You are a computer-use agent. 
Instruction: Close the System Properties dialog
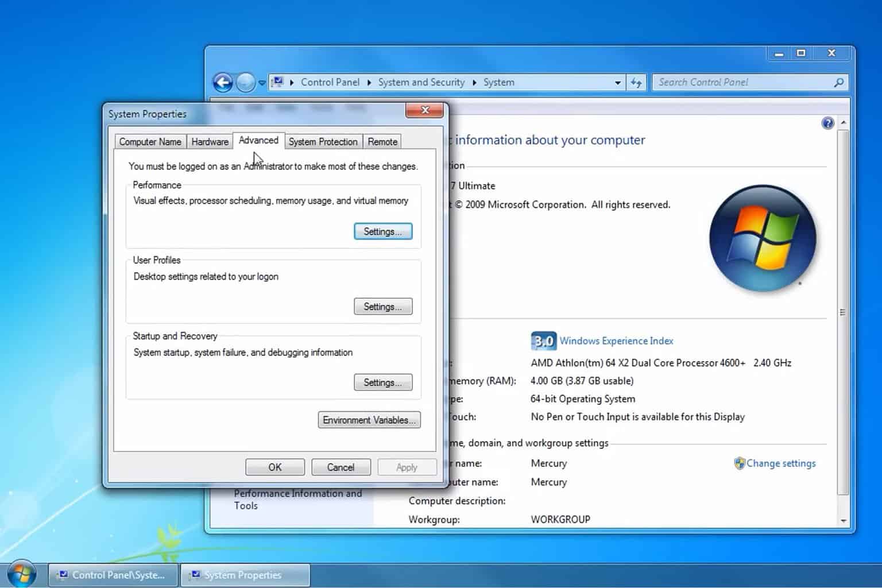point(425,110)
